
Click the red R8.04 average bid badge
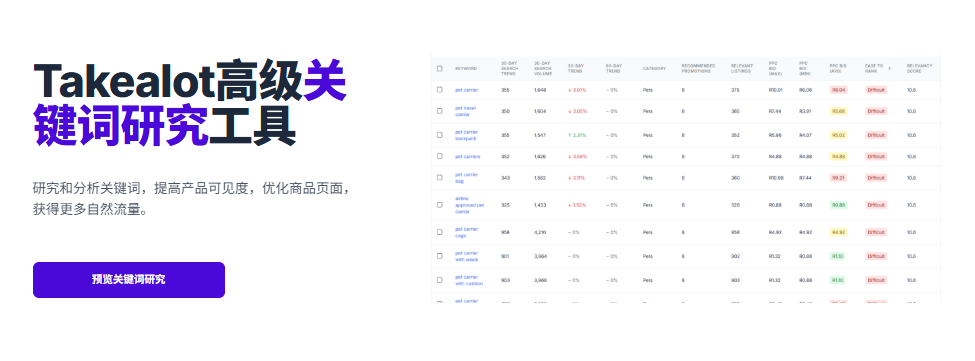pyautogui.click(x=838, y=90)
